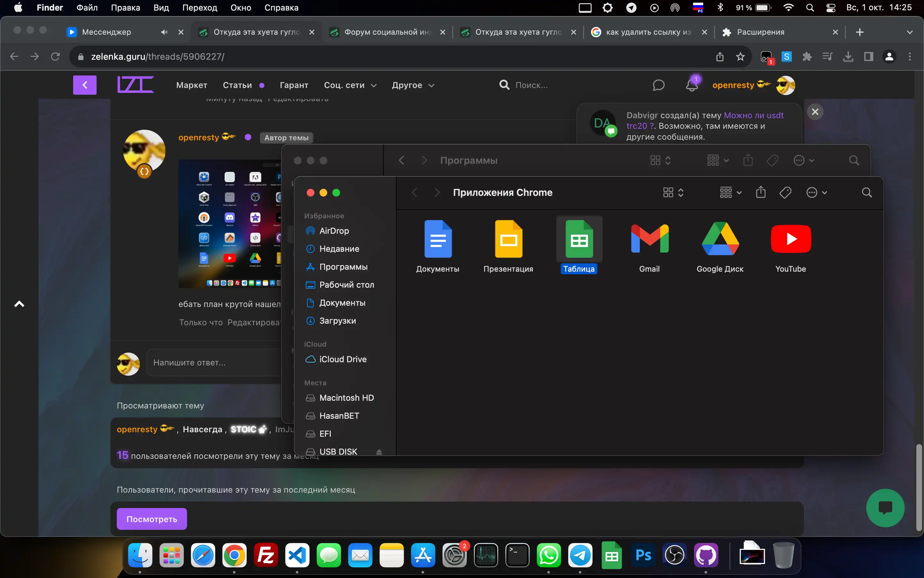
Task: Open Chrome downloads icon
Action: pyautogui.click(x=848, y=57)
